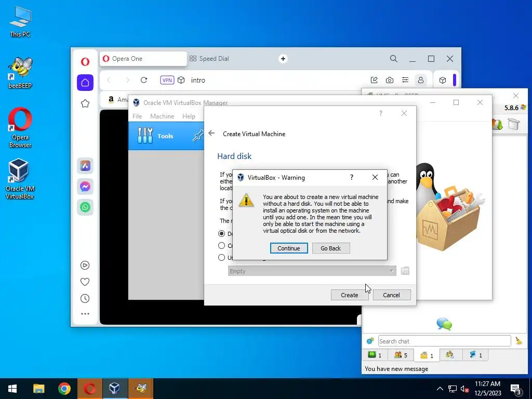Reload the page in Opera
The width and height of the screenshot is (532, 399).
coord(144,80)
